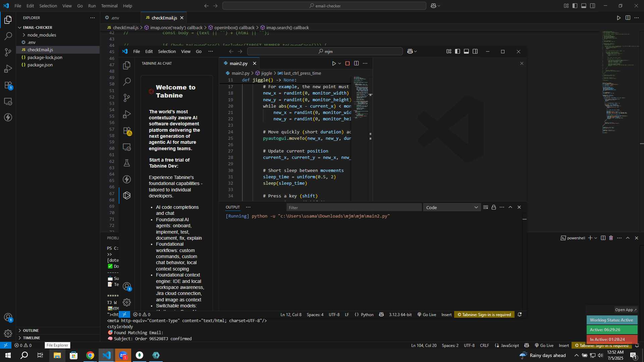Viewport: 644px width, 362px height.
Task: Open Manage gear in back window
Action: coord(8,334)
